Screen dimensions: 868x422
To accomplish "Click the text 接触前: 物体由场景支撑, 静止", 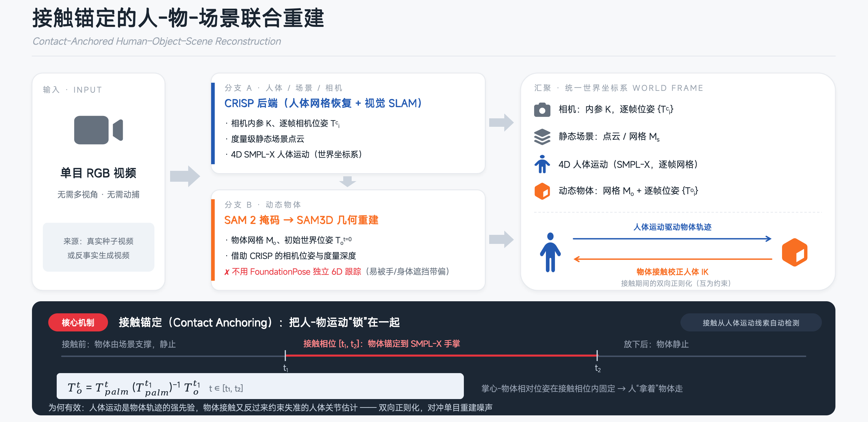I will click(x=119, y=344).
